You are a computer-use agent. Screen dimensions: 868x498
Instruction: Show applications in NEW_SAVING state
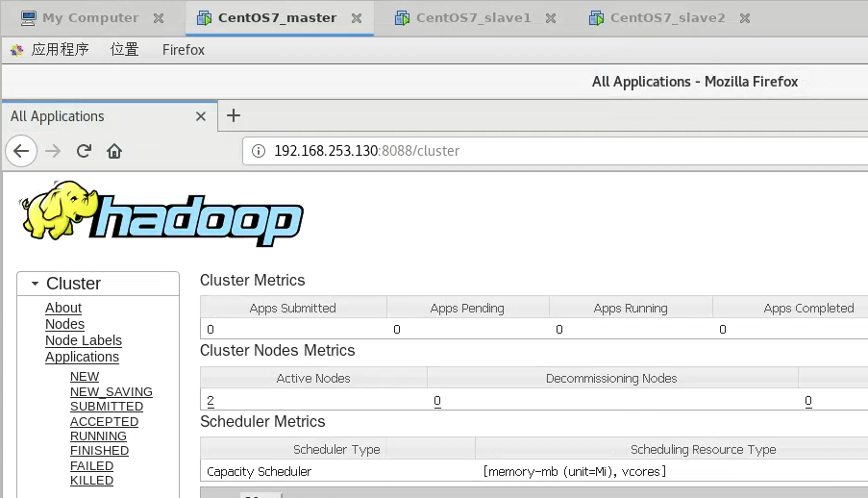112,391
